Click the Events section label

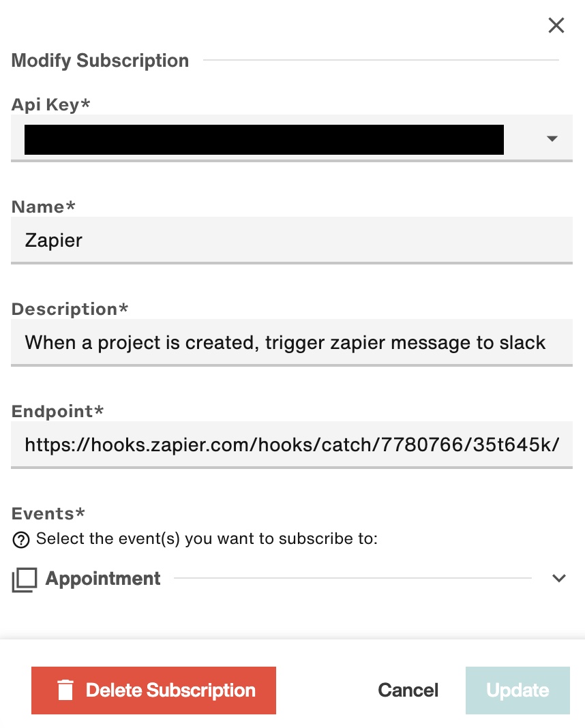pyautogui.click(x=48, y=513)
